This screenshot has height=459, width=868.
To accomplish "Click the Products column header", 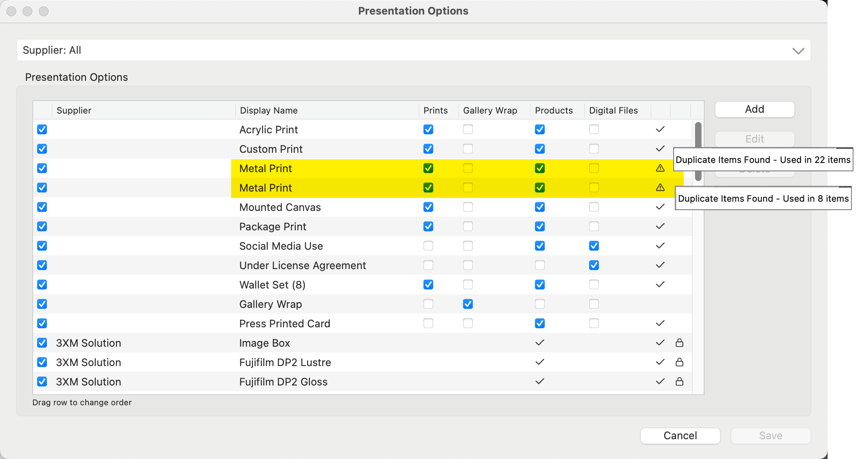I will pos(554,110).
